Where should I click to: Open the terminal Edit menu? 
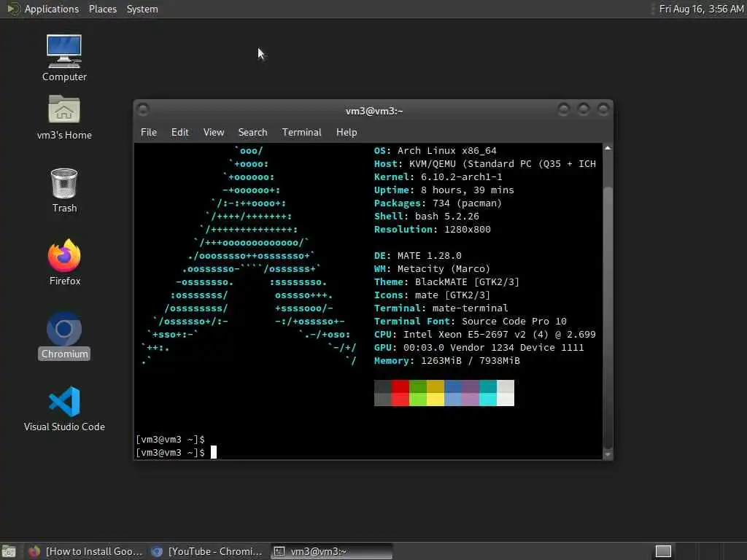(x=179, y=133)
